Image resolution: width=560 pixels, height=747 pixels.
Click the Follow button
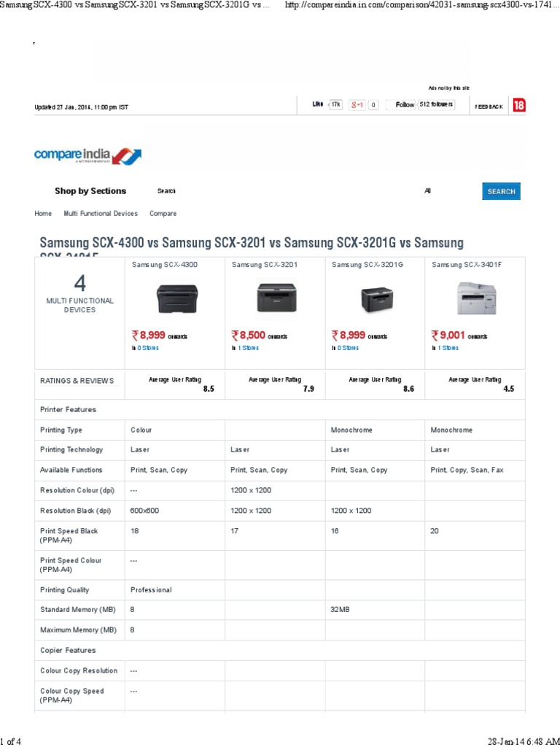pyautogui.click(x=400, y=105)
